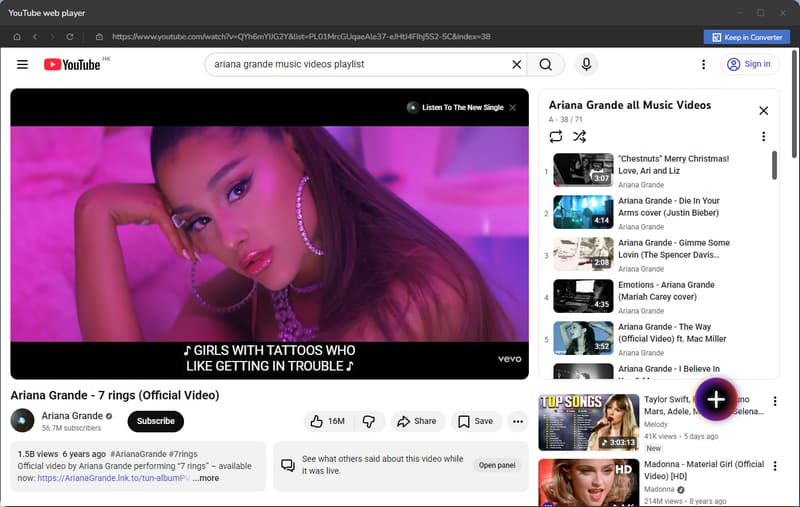Reload the page with refresh icon
800x507 pixels.
[x=70, y=37]
